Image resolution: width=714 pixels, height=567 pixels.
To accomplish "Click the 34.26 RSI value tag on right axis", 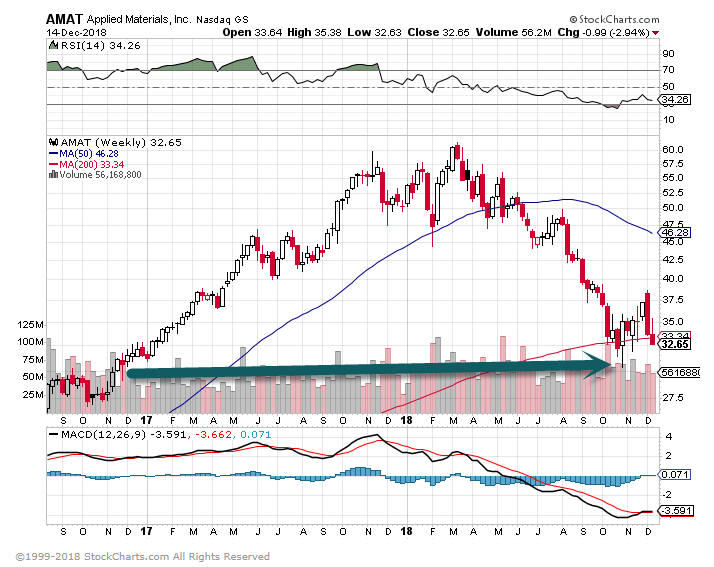I will [x=676, y=99].
